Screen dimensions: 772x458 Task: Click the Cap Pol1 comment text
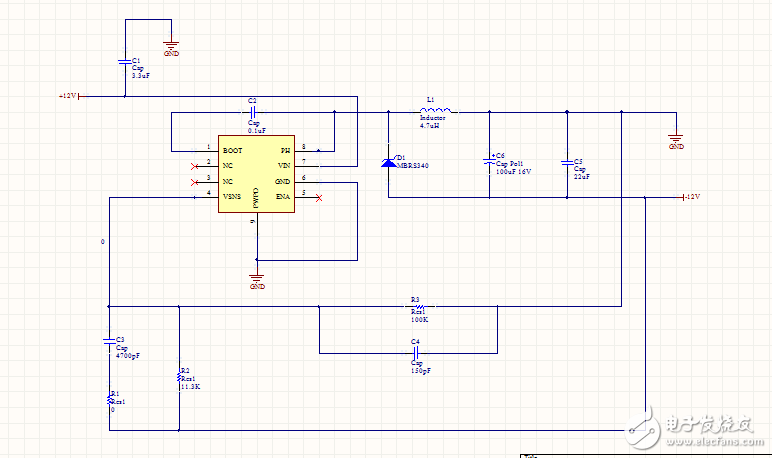coord(510,164)
